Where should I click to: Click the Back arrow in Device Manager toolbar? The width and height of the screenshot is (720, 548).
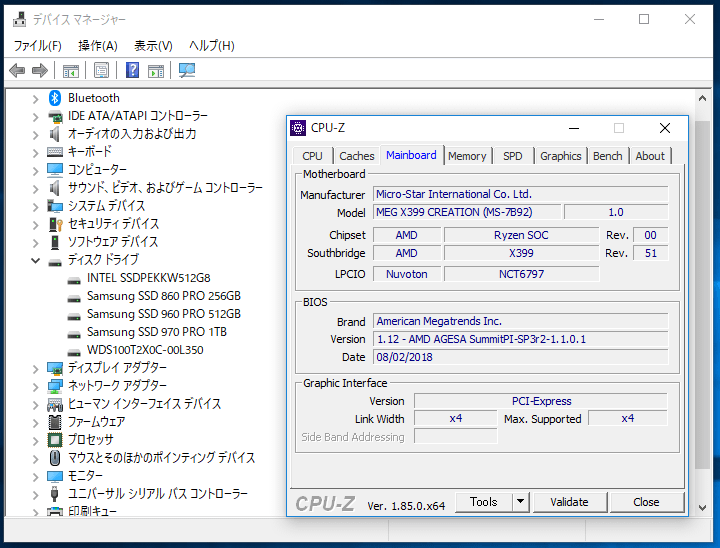[17, 70]
